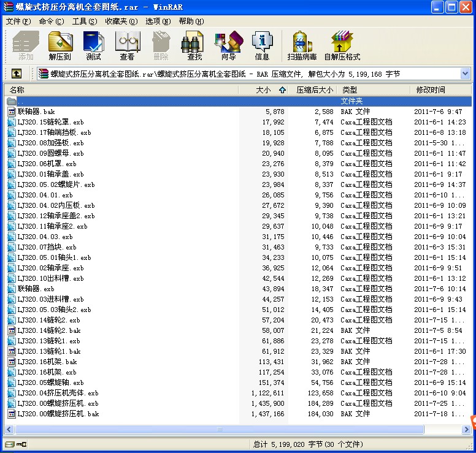Image resolution: width=476 pixels, height=453 pixels.
Task: Open the 选项(N) menu
Action: coord(158,21)
